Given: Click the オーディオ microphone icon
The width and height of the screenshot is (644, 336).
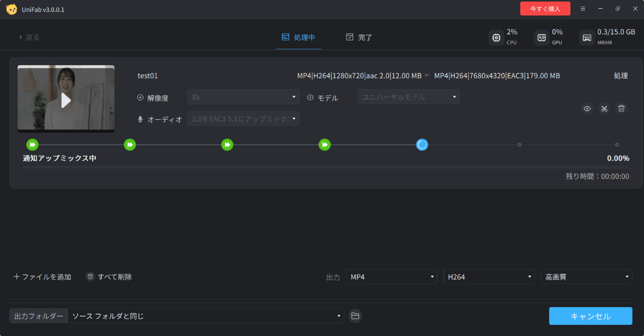Looking at the screenshot, I should pyautogui.click(x=140, y=119).
